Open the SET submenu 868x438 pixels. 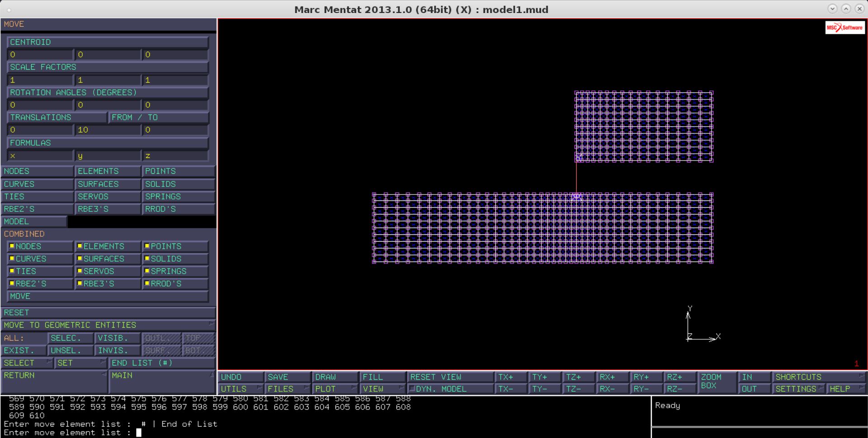coord(81,363)
